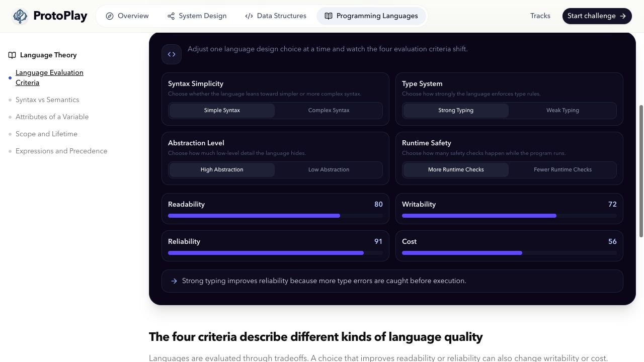Click the Language Theory section heading

48,55
